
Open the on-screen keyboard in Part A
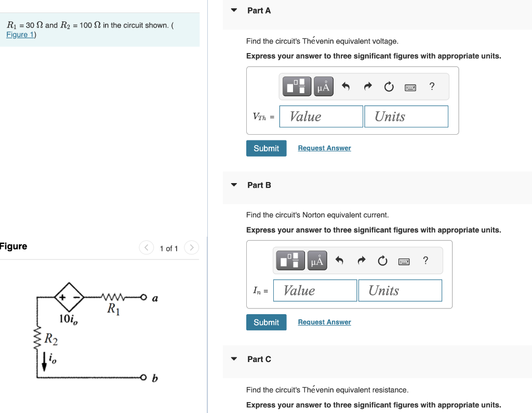click(x=410, y=87)
